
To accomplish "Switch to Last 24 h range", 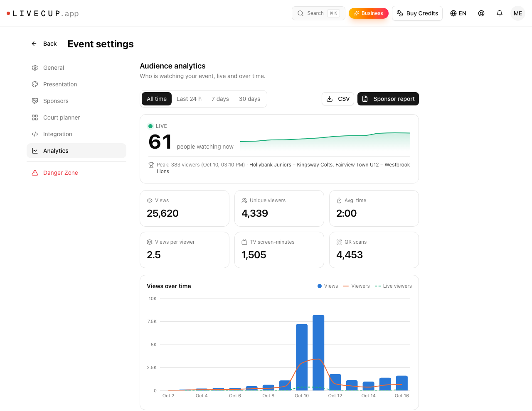I will (189, 99).
